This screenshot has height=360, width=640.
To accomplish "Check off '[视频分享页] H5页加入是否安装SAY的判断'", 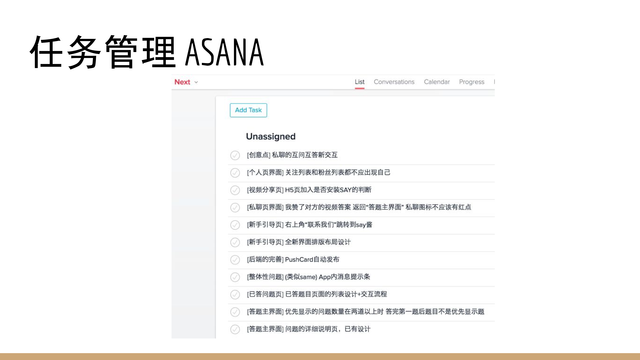I will coord(235,190).
